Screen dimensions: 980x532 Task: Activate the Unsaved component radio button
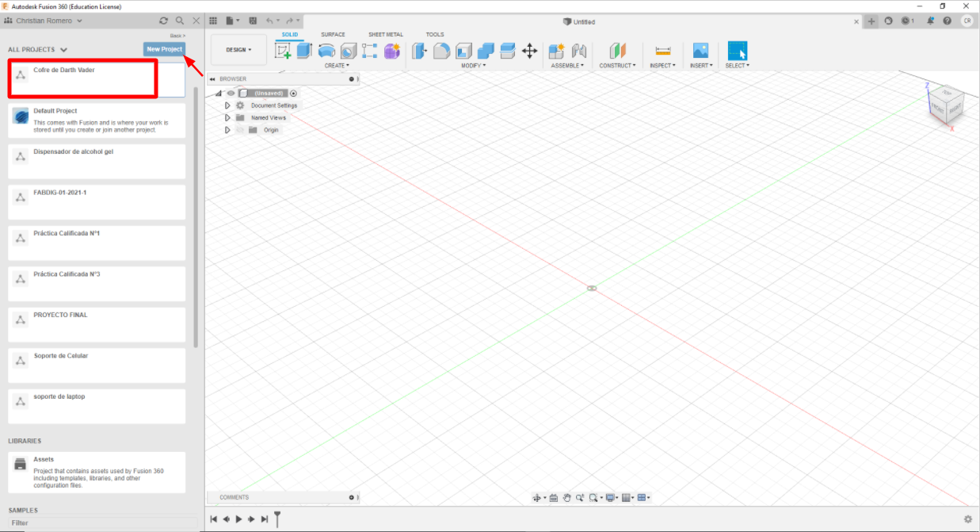[293, 93]
